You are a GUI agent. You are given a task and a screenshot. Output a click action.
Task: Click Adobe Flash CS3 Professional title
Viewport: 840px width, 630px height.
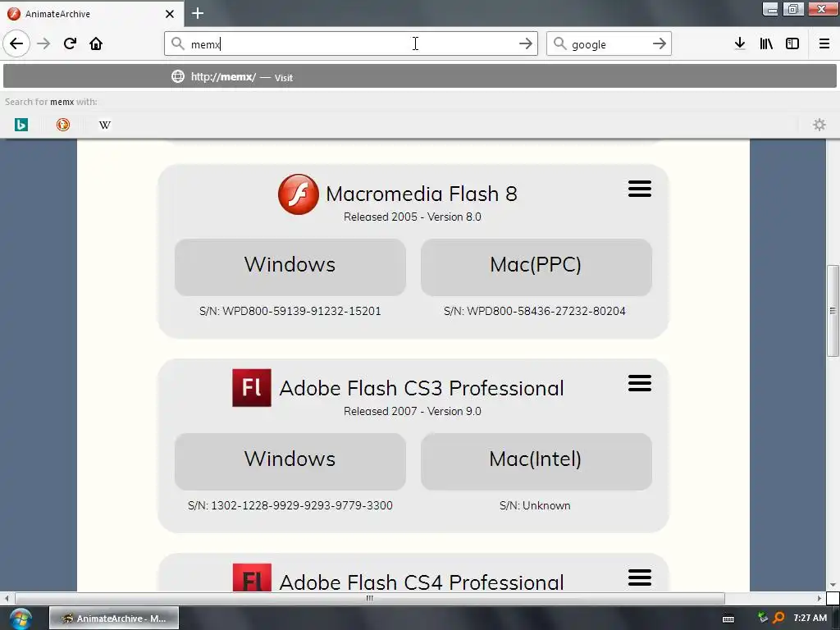(x=422, y=388)
